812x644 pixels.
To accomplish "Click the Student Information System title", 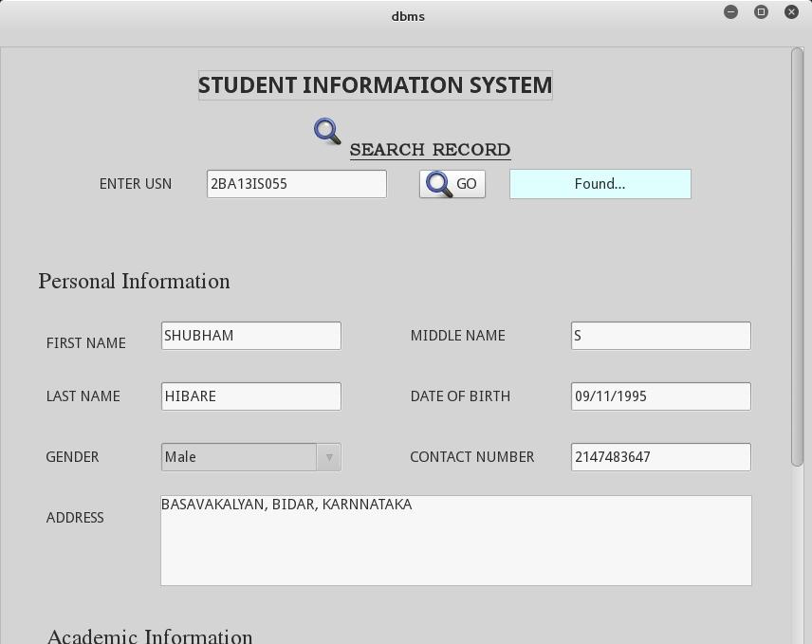I will [x=376, y=85].
